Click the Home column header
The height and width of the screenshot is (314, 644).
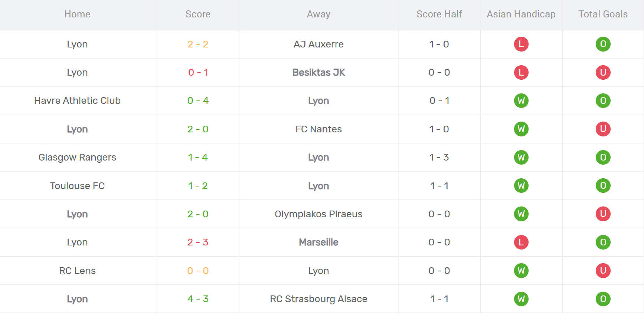(x=77, y=14)
